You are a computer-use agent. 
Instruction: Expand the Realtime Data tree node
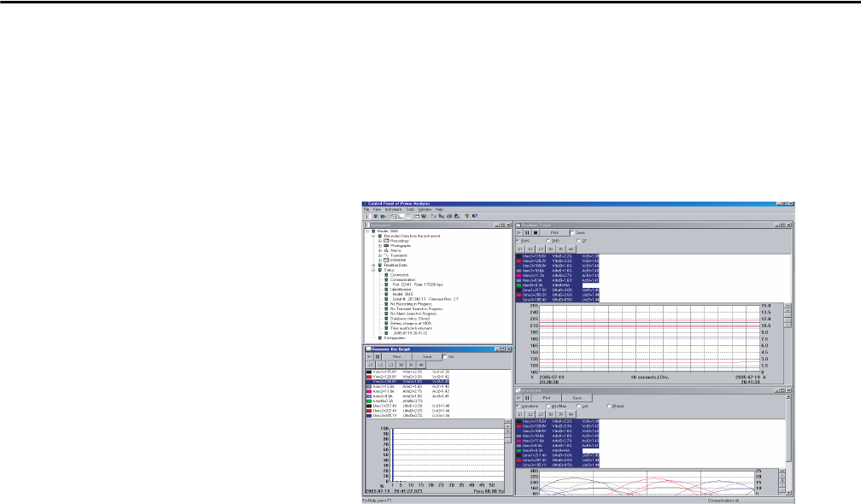click(x=373, y=266)
